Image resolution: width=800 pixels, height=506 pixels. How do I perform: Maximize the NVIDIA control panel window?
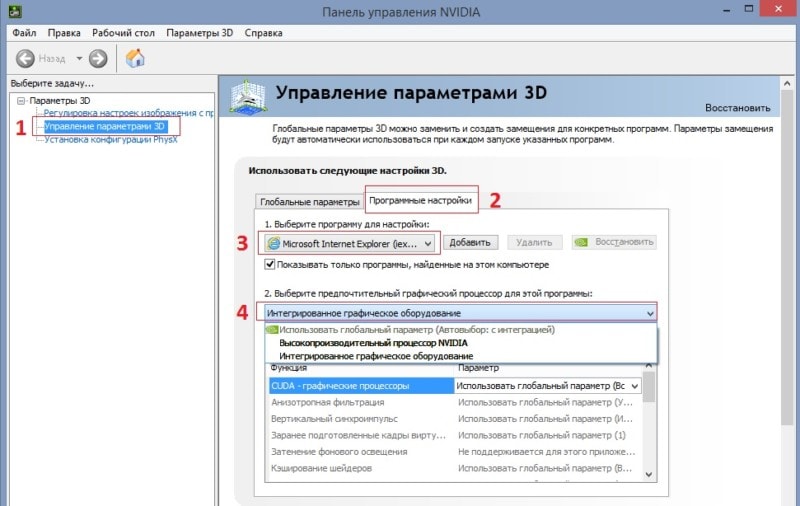(x=748, y=9)
